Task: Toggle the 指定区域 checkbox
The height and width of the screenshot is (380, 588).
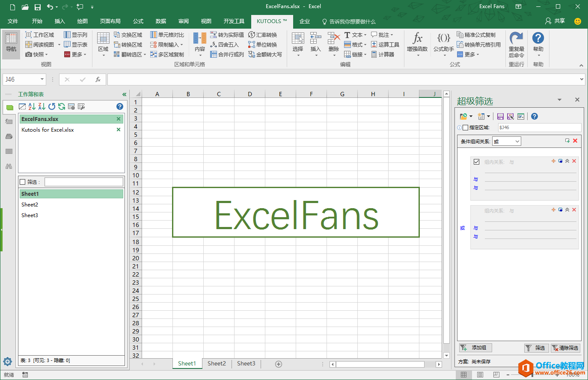Action: [x=465, y=127]
